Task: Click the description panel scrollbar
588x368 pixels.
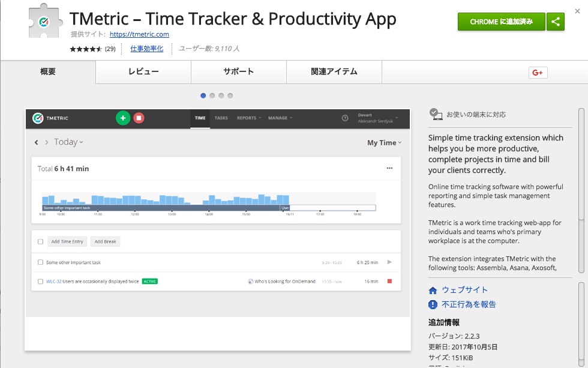Action: click(581, 190)
